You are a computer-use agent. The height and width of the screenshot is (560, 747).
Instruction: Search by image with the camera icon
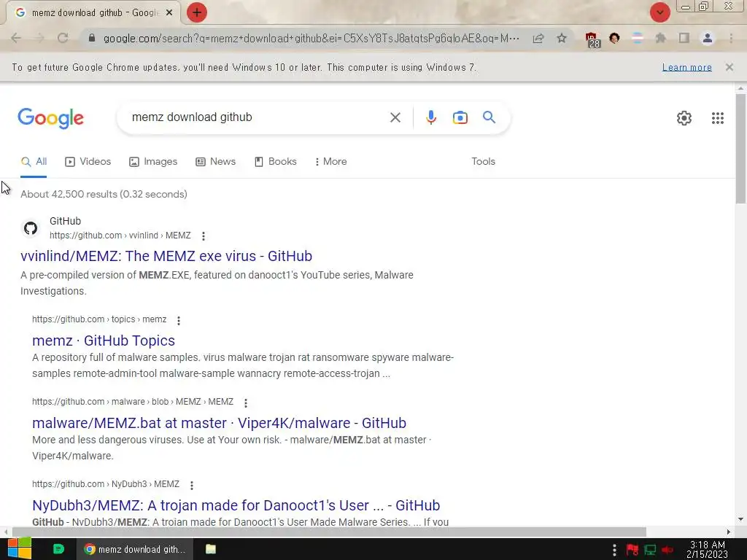(460, 117)
